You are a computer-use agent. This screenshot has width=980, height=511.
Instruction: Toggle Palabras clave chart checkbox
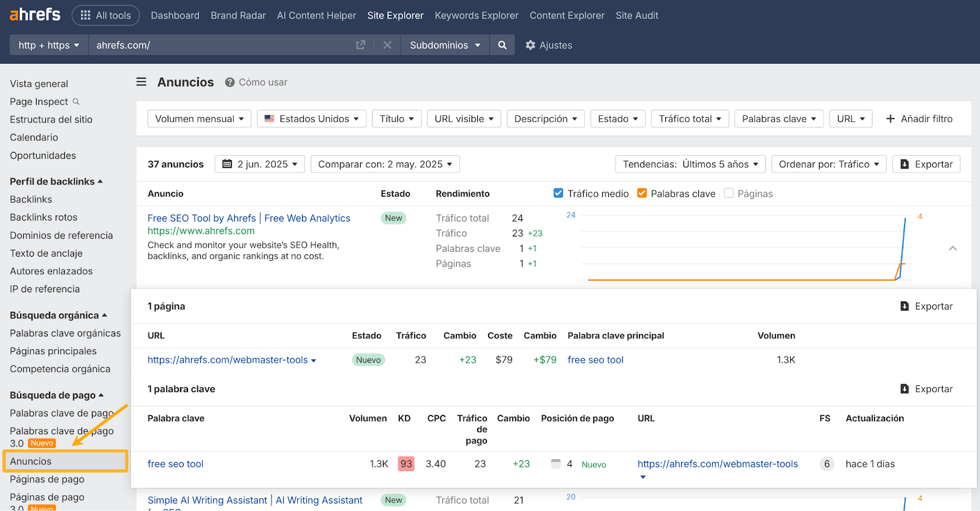tap(642, 193)
